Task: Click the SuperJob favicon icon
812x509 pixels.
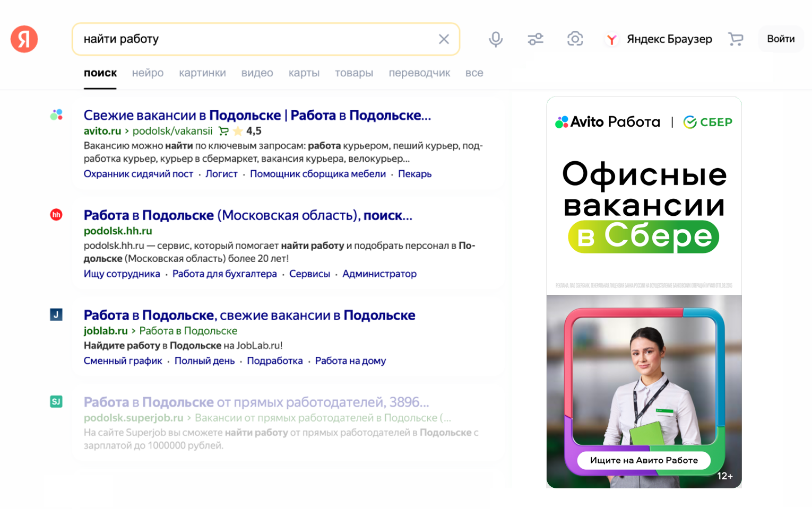Action: [56, 402]
